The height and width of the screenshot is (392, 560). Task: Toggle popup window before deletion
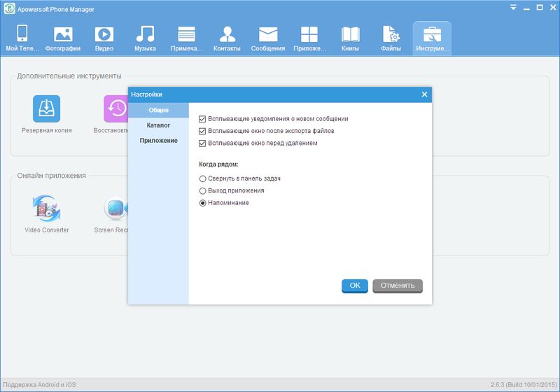(x=202, y=143)
